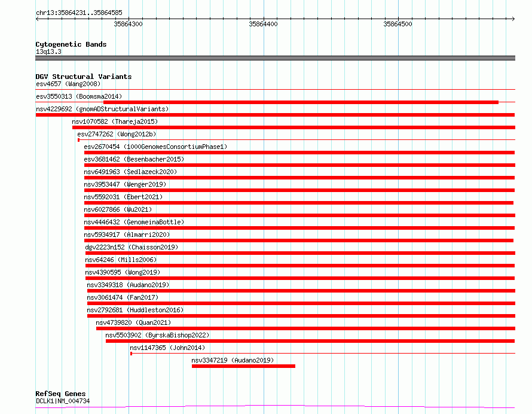This screenshot has width=532, height=414.
Task: Open variant nsv6027866 (Wu2021)
Action: 118,209
